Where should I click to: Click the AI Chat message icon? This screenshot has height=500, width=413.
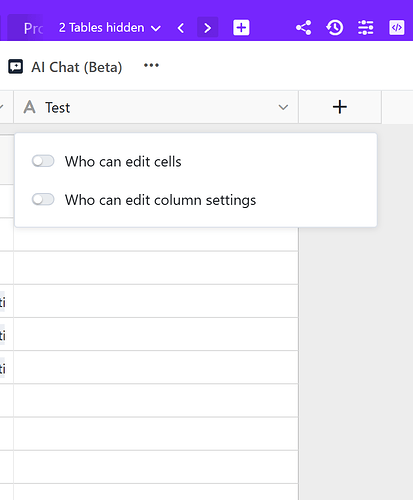(15, 67)
